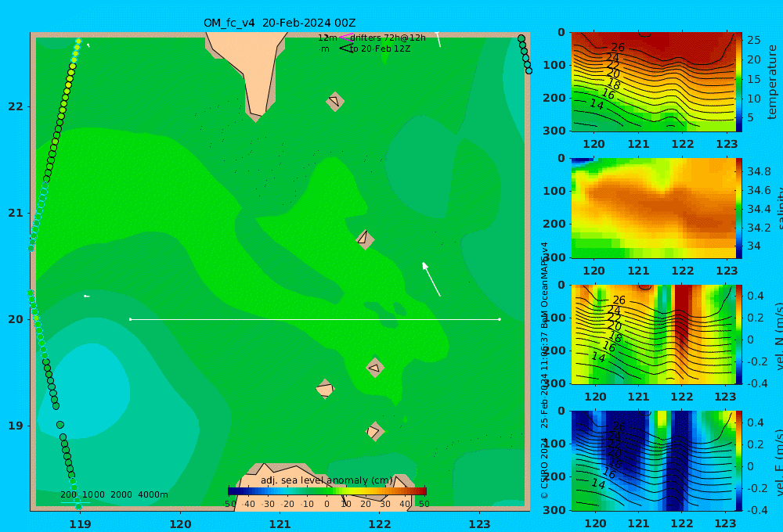This screenshot has height=532, width=783.
Task: Click the east endpoint of the white transect line
Action: [500, 319]
